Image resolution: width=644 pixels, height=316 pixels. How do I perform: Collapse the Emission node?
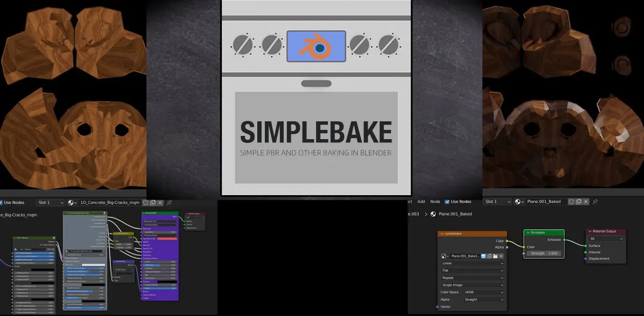528,232
